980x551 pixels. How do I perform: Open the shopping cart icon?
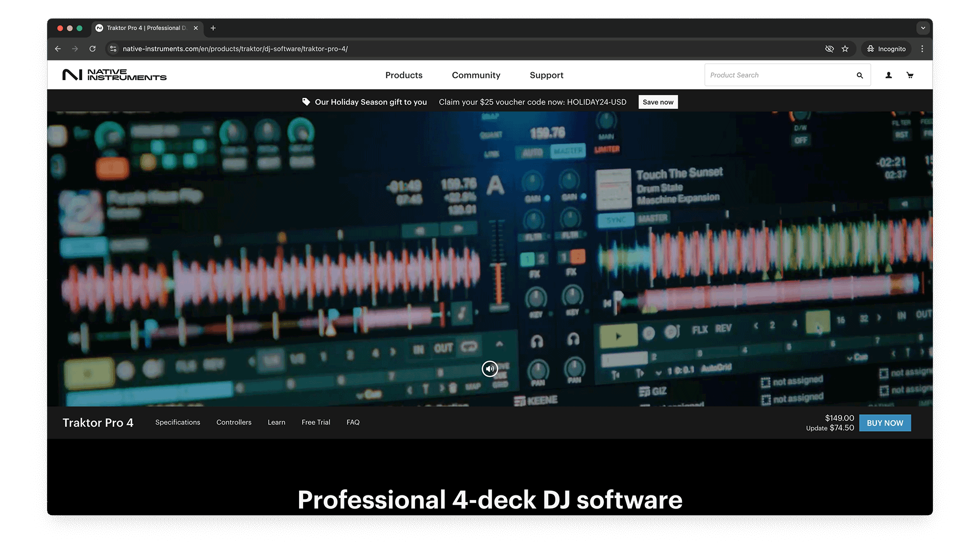point(910,75)
